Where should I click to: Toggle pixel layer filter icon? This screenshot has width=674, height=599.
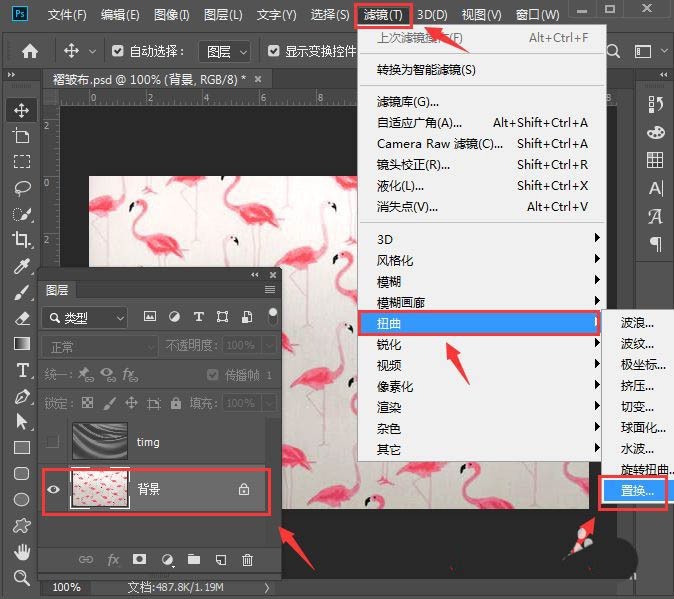point(150,317)
